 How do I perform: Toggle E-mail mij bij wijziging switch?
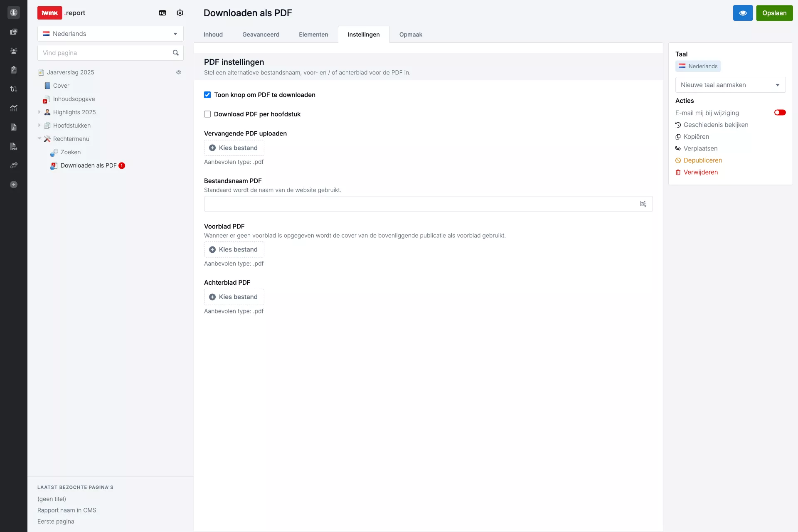click(x=780, y=113)
